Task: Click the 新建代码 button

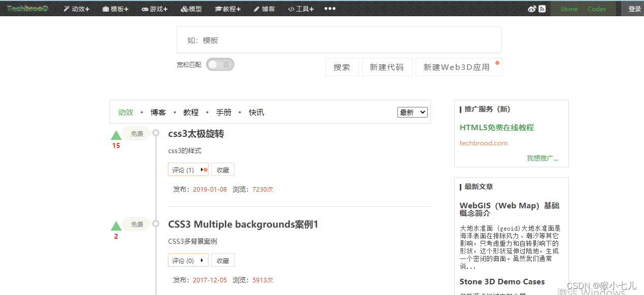Action: coord(387,67)
